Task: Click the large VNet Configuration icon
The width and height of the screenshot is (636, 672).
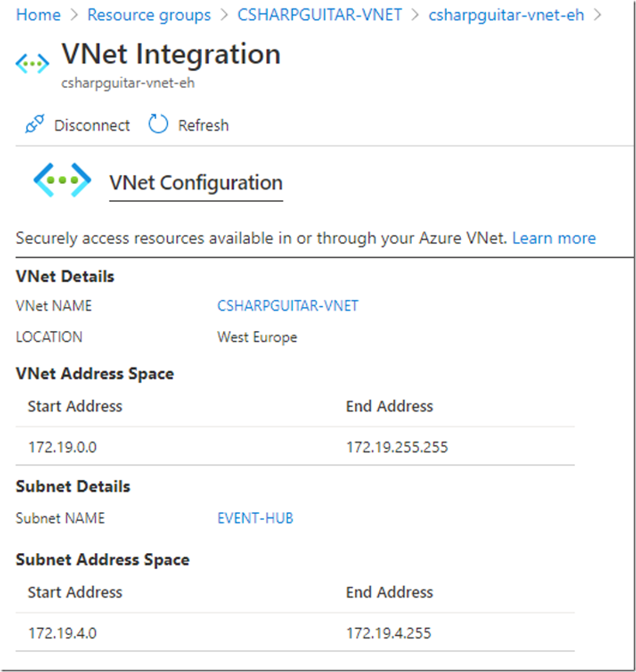Action: [x=62, y=180]
